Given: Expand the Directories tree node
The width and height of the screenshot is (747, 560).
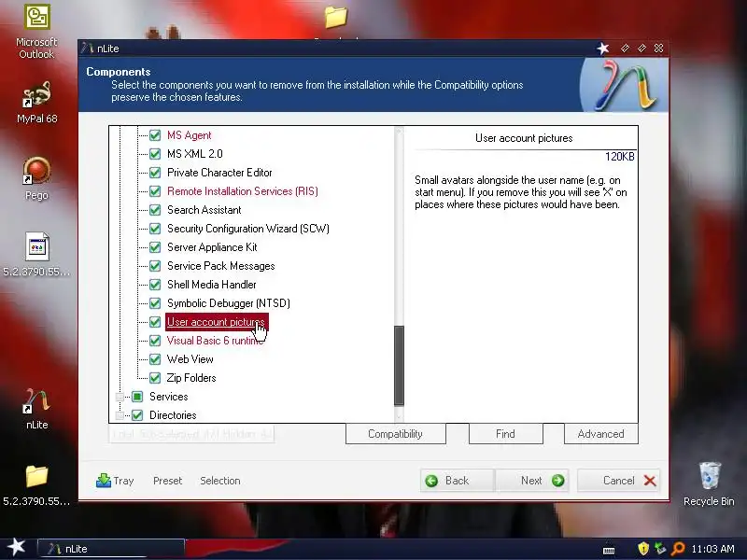Looking at the screenshot, I should pos(120,415).
